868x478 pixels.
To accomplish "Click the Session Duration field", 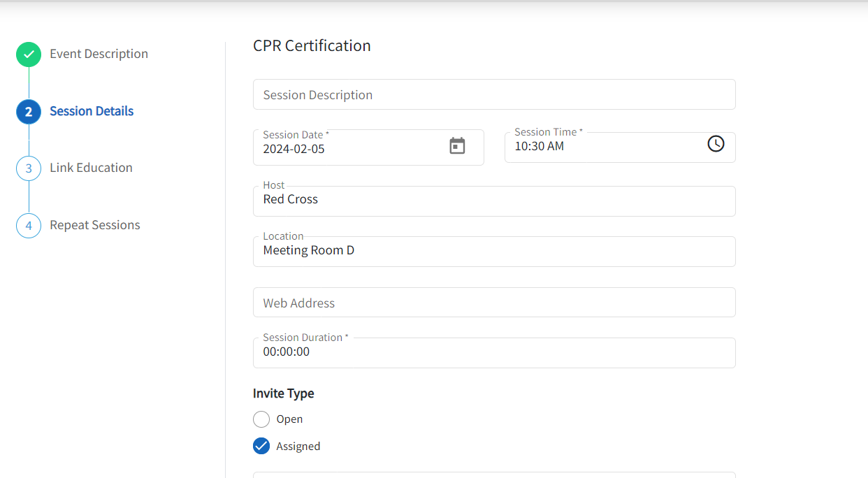I will tap(493, 352).
